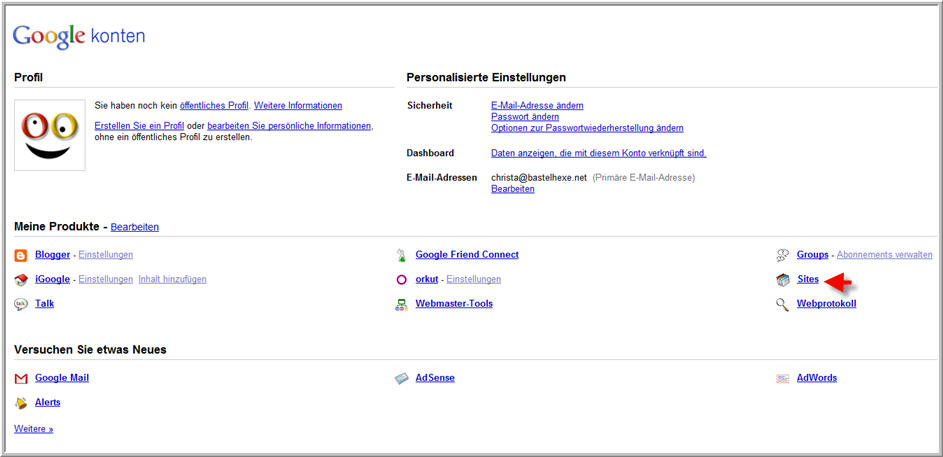This screenshot has height=457, width=943.
Task: Click E-Mail-Adresse ändern link
Action: coord(537,105)
